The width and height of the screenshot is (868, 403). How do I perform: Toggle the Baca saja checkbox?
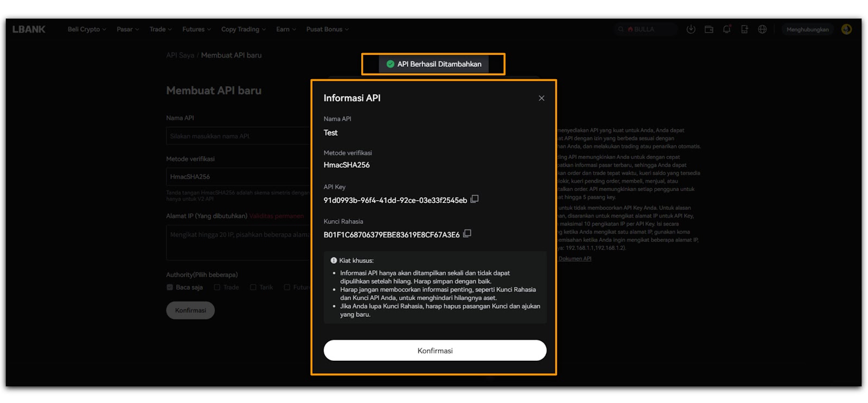pos(170,287)
